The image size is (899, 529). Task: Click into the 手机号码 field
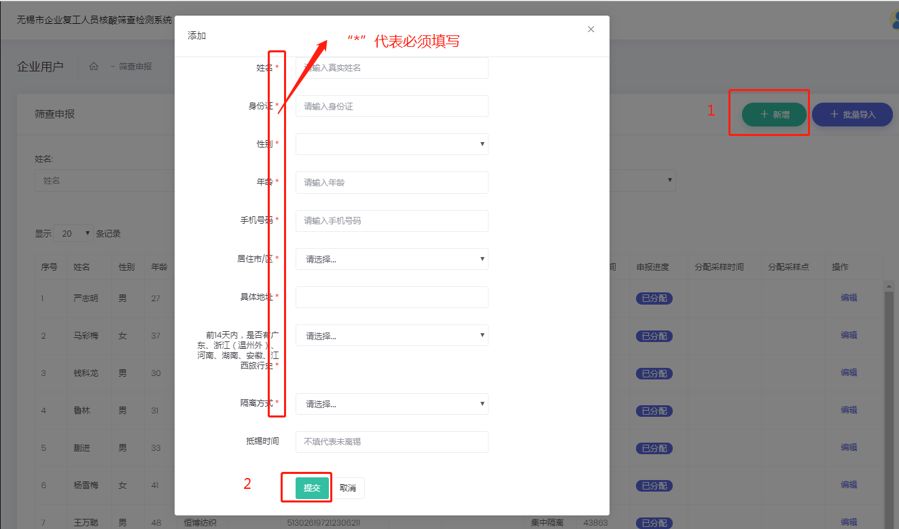pyautogui.click(x=391, y=220)
